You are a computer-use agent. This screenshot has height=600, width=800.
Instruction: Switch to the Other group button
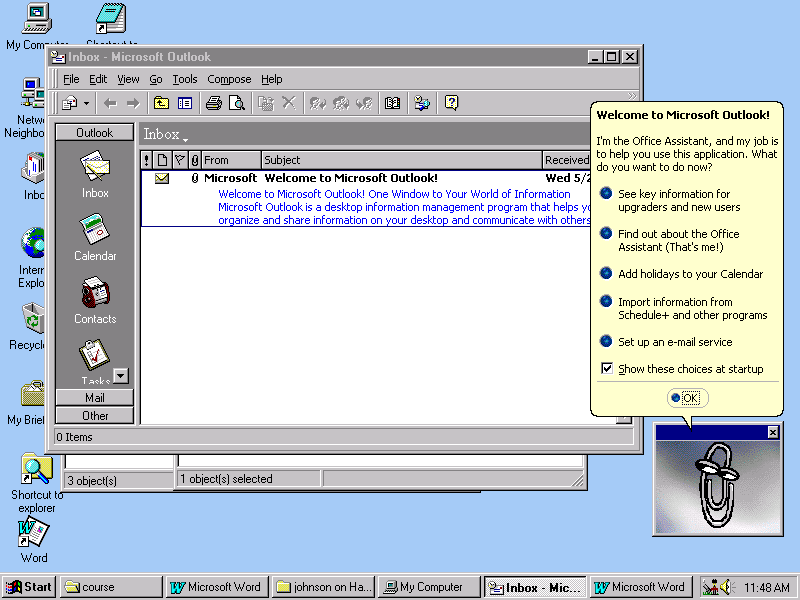[x=94, y=416]
